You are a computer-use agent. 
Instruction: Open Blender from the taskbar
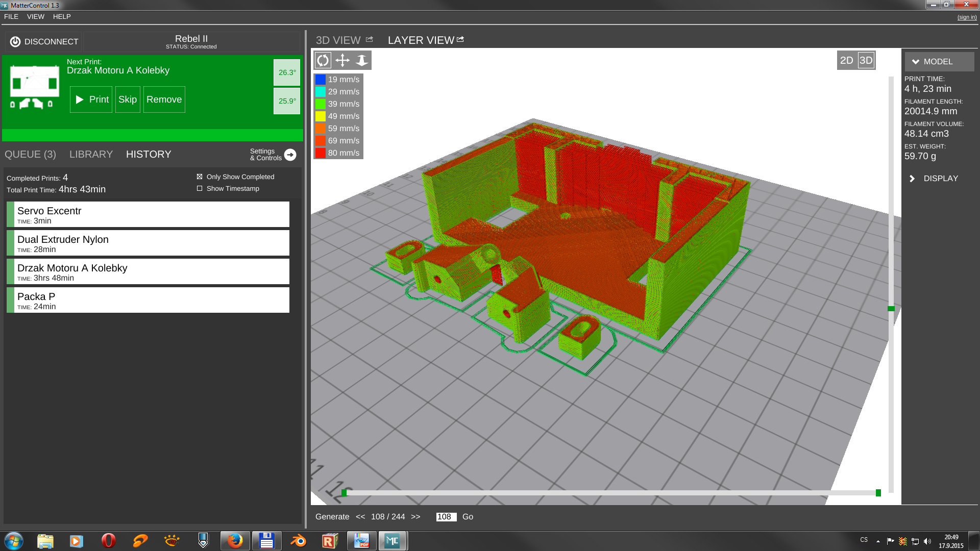(298, 541)
